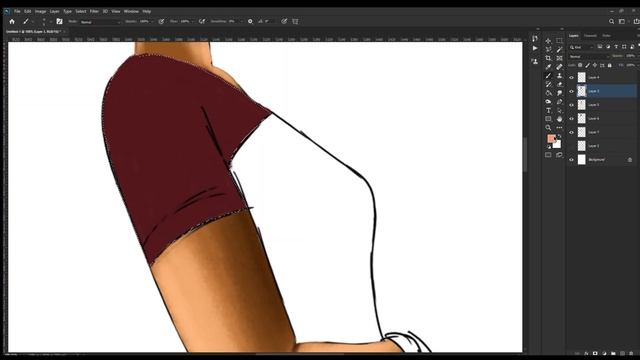640x360 pixels.
Task: Open the Image menu
Action: point(40,11)
